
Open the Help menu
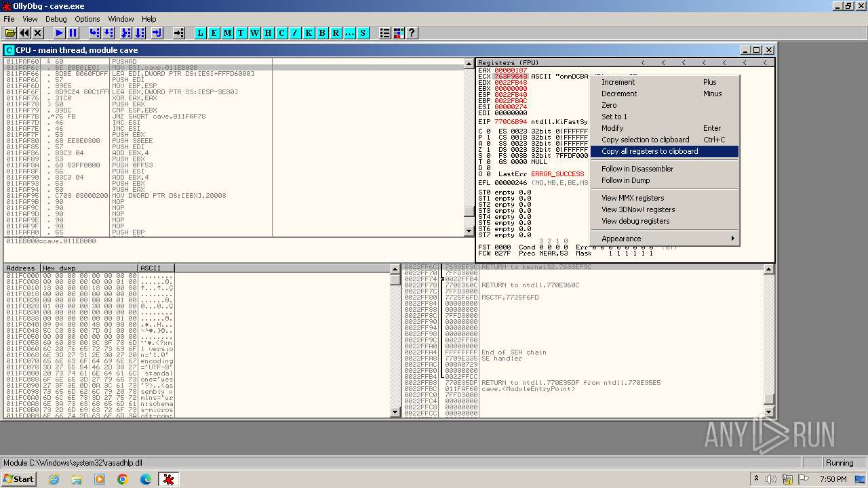(149, 19)
